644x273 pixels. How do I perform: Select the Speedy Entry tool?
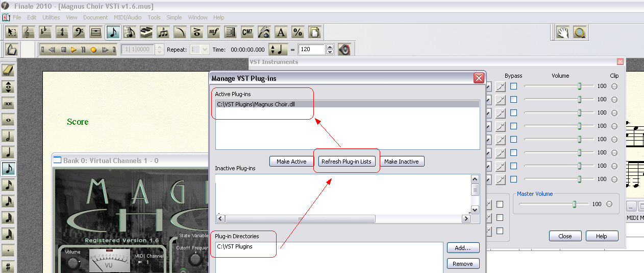130,32
